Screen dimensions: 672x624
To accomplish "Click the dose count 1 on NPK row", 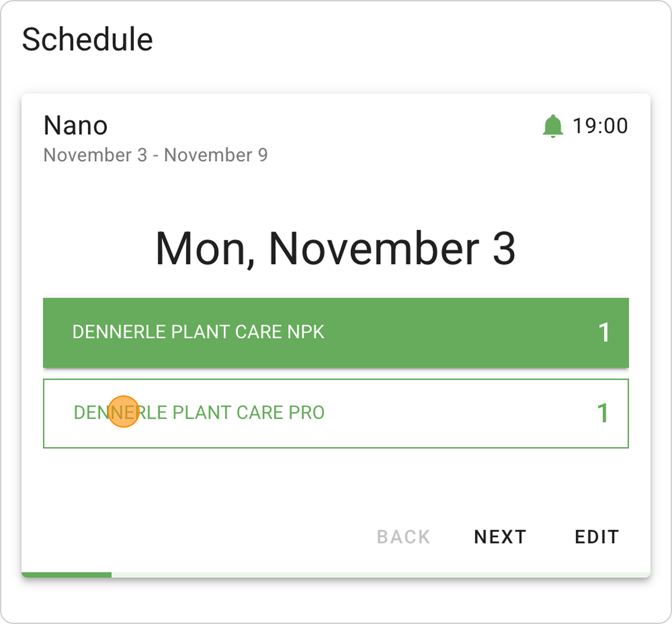I will [603, 333].
